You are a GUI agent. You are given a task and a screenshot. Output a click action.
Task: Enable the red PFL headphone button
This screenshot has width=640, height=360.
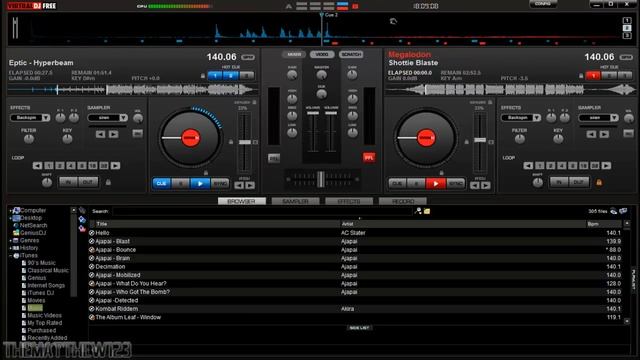click(369, 158)
